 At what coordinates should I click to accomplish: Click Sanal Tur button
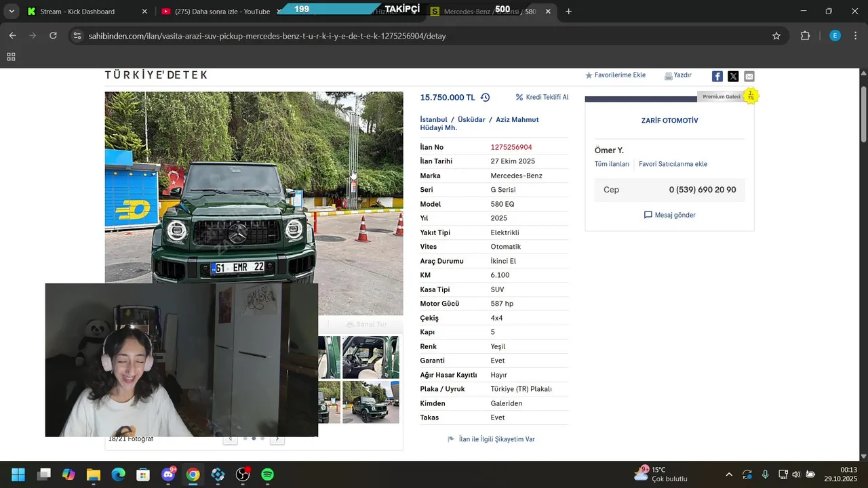point(366,325)
